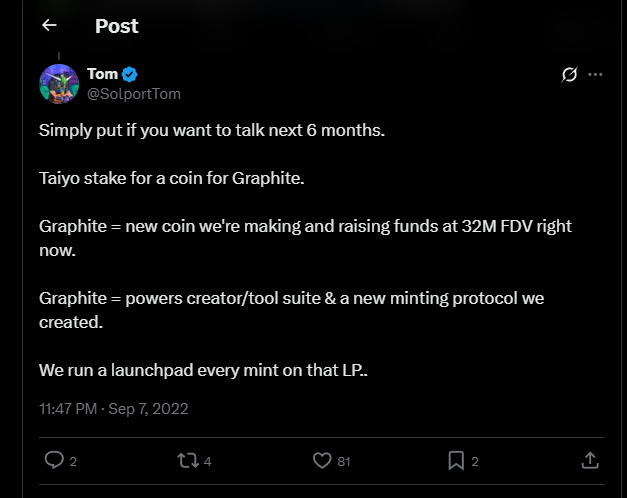
Task: Share the post using the upload-arrow icon
Action: pos(590,460)
